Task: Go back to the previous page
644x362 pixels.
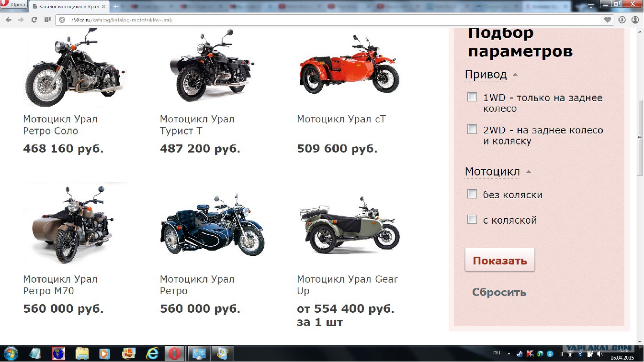Action: [9, 20]
